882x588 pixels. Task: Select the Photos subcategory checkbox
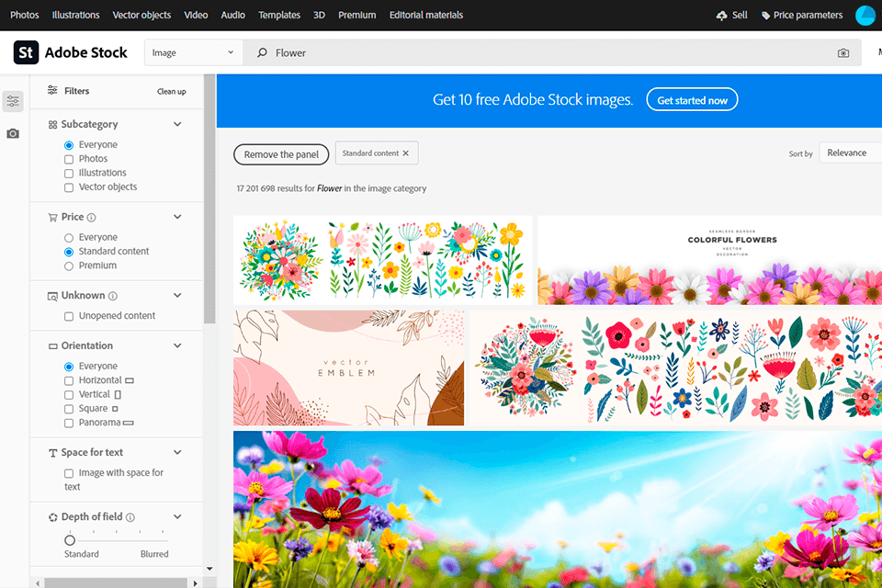(69, 158)
